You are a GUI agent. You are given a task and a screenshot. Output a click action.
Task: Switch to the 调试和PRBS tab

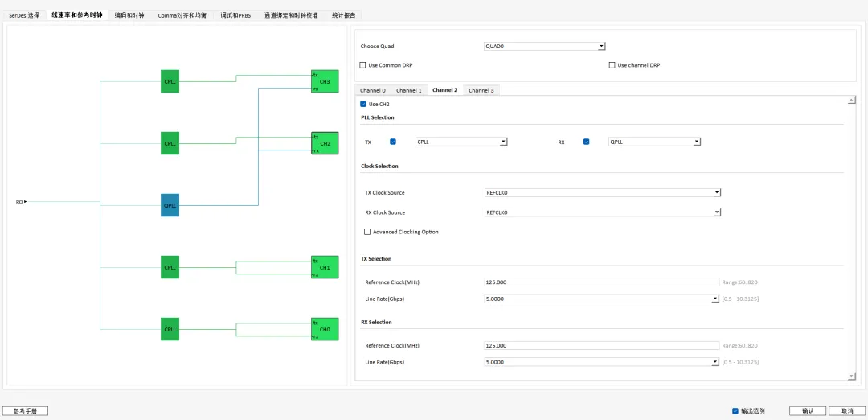pyautogui.click(x=235, y=15)
